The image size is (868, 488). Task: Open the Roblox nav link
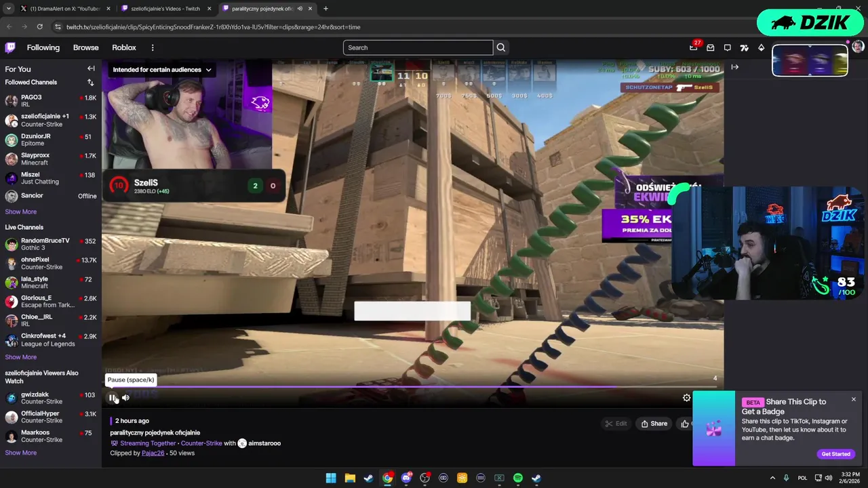pos(124,47)
